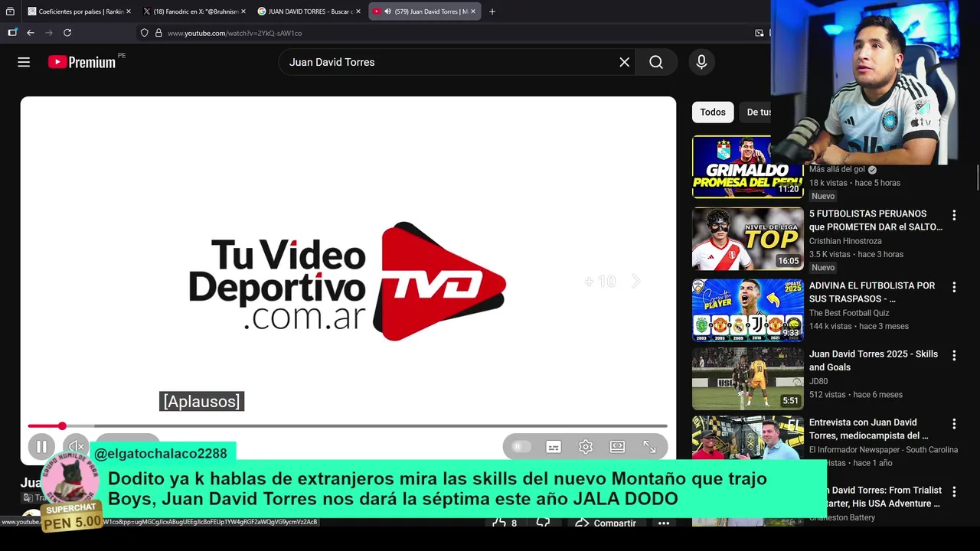
Task: Open Juan David Torres 2025 Skills title
Action: click(874, 361)
